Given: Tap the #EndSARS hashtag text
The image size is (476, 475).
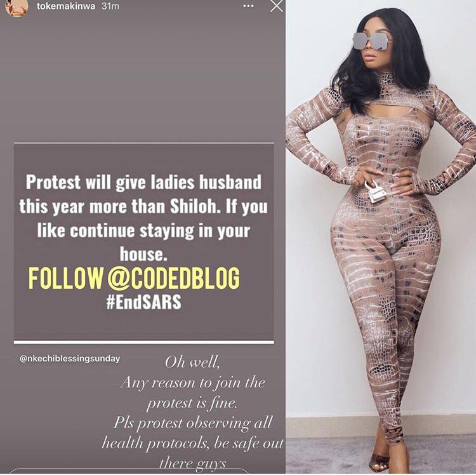Looking at the screenshot, I should 144,302.
